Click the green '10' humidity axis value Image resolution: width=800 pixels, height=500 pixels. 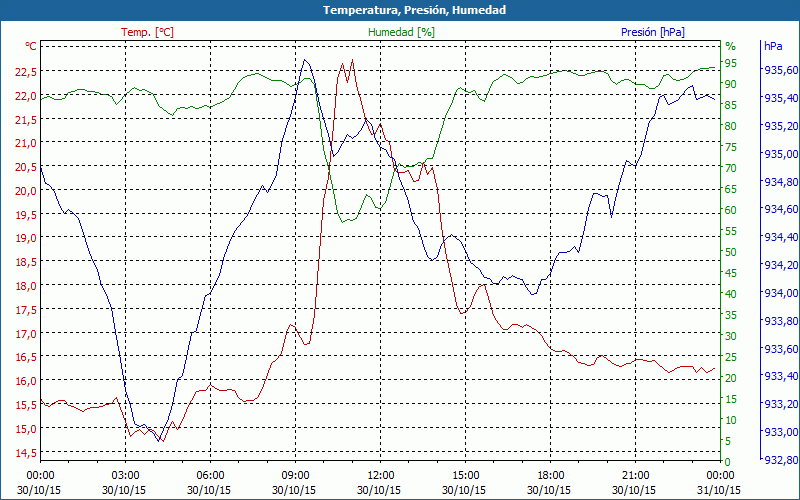tap(731, 420)
